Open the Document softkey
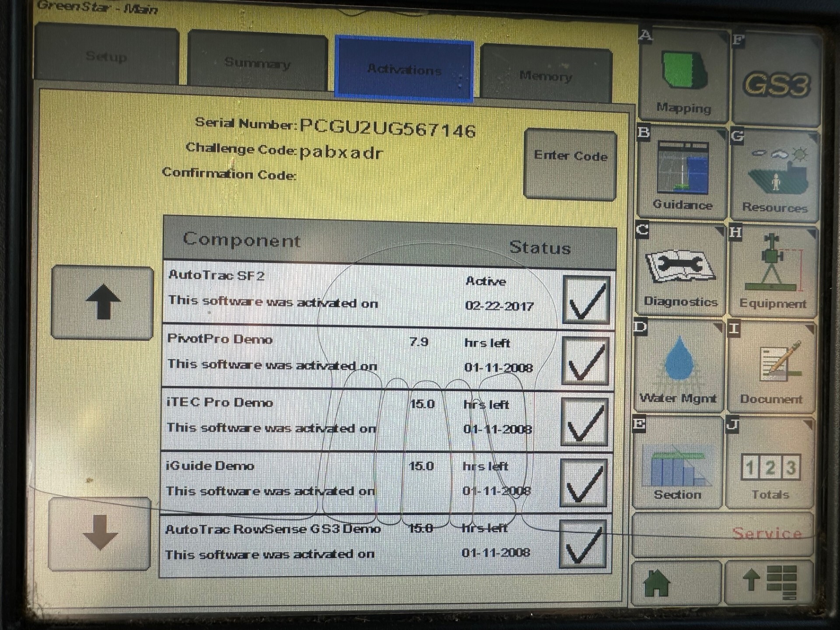Image resolution: width=840 pixels, height=630 pixels. tap(771, 368)
